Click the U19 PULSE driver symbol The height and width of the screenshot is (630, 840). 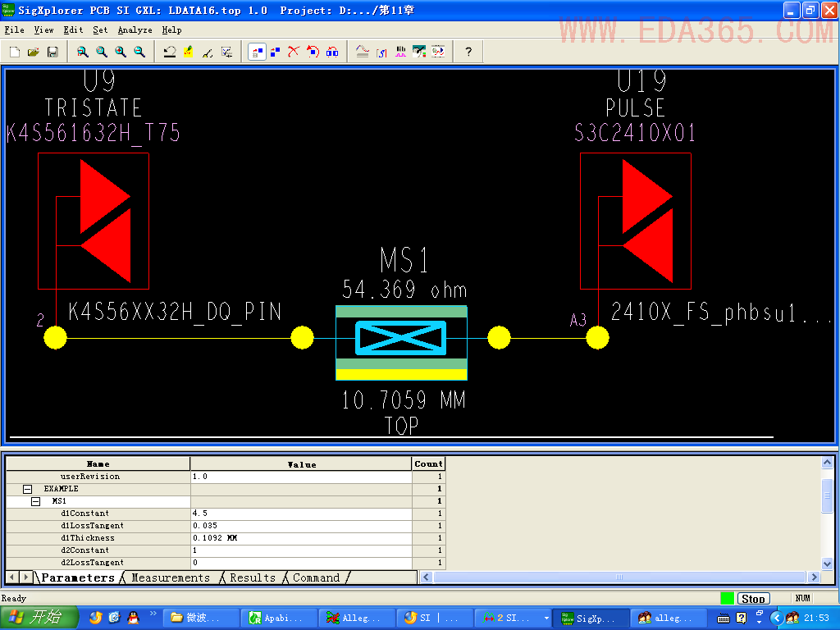(x=636, y=221)
